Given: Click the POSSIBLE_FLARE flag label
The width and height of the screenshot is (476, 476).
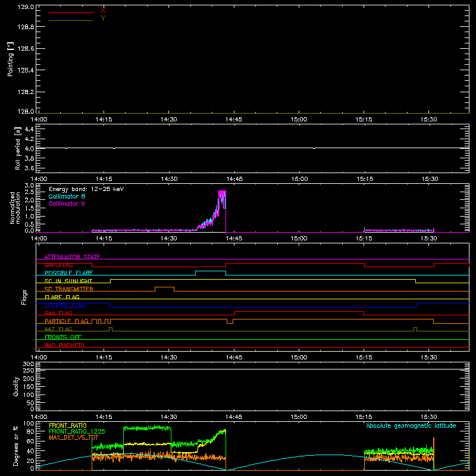Looking at the screenshot, I should point(68,273).
